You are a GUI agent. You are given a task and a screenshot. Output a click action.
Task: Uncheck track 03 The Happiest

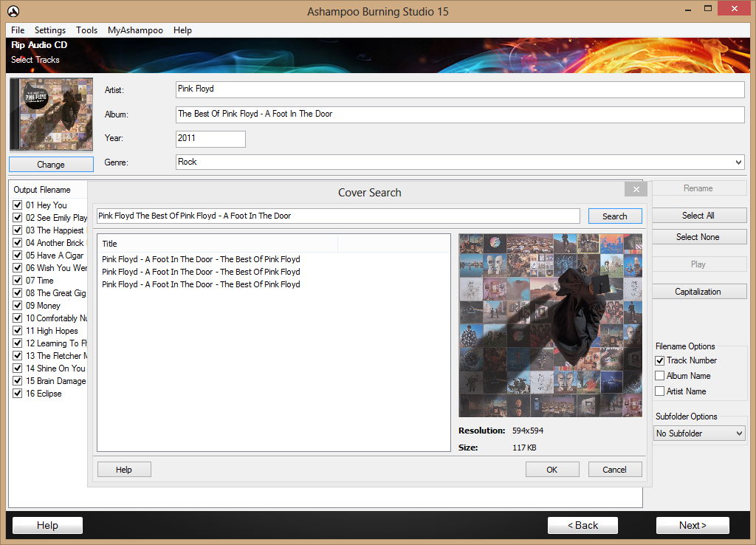pos(18,230)
